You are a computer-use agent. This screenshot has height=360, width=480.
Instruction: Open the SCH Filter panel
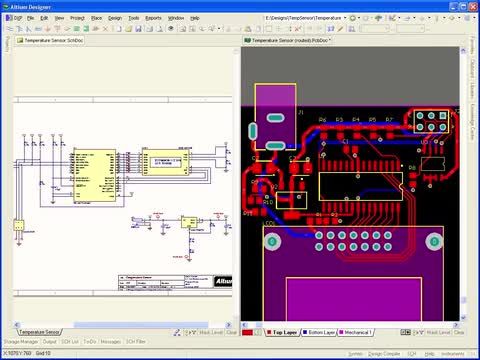[x=136, y=342]
